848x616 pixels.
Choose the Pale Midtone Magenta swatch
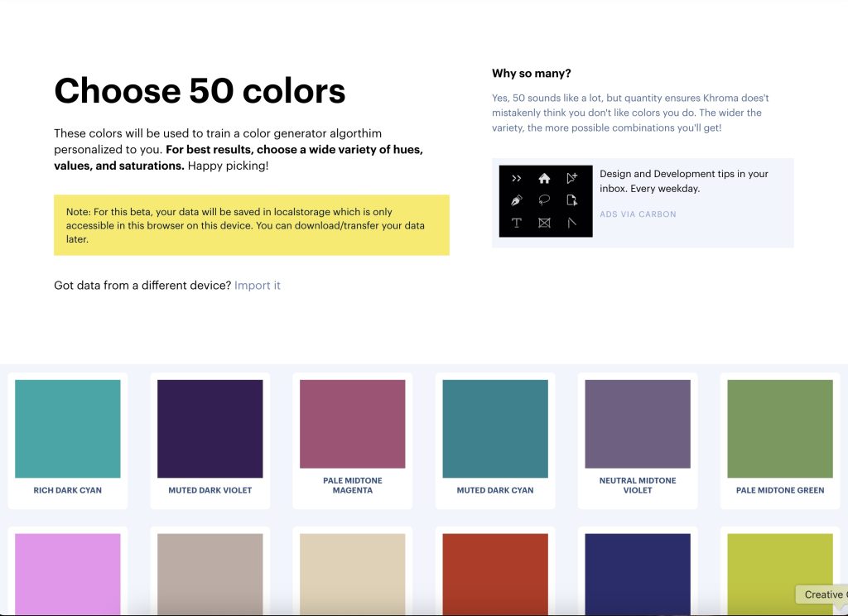[x=353, y=424]
